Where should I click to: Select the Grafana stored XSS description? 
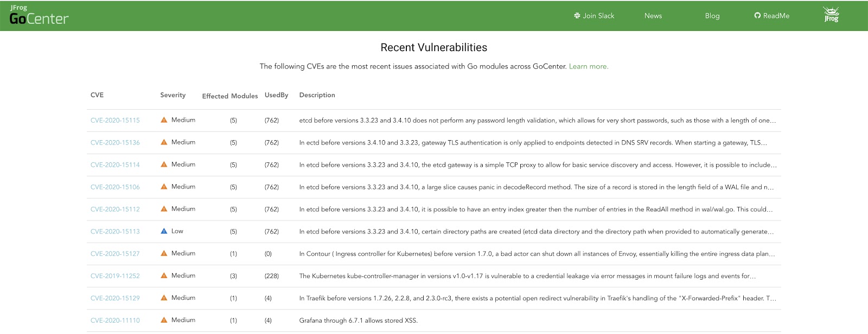tap(358, 320)
